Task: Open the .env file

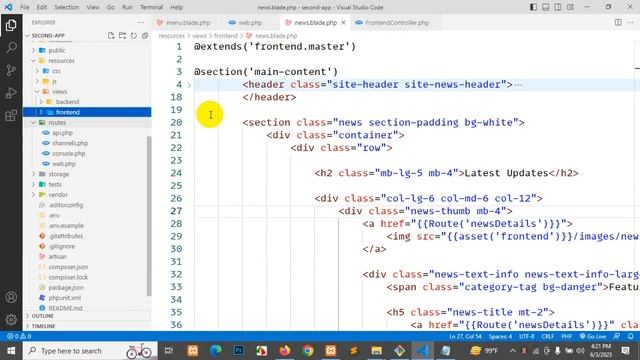Action: (87, 215)
